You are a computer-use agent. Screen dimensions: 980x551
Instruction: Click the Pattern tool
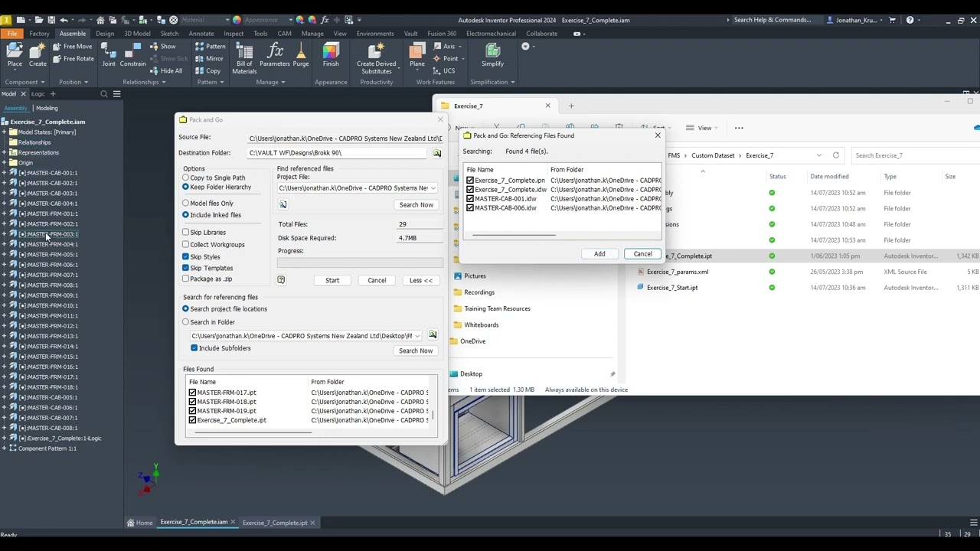coord(210,47)
